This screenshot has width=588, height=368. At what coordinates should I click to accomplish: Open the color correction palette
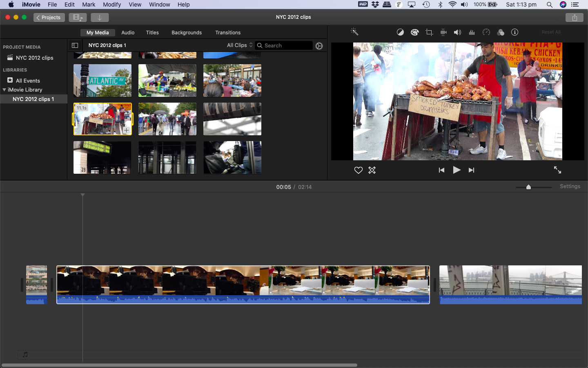click(414, 32)
